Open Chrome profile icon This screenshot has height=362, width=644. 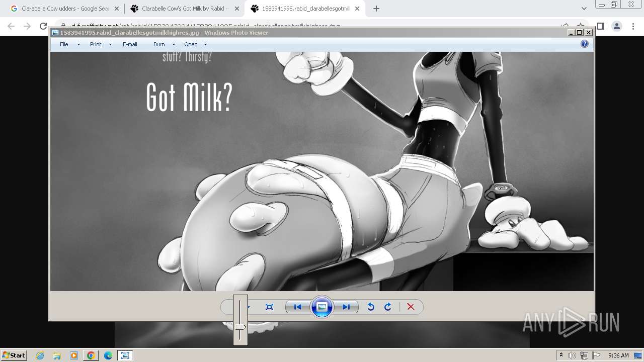(616, 26)
